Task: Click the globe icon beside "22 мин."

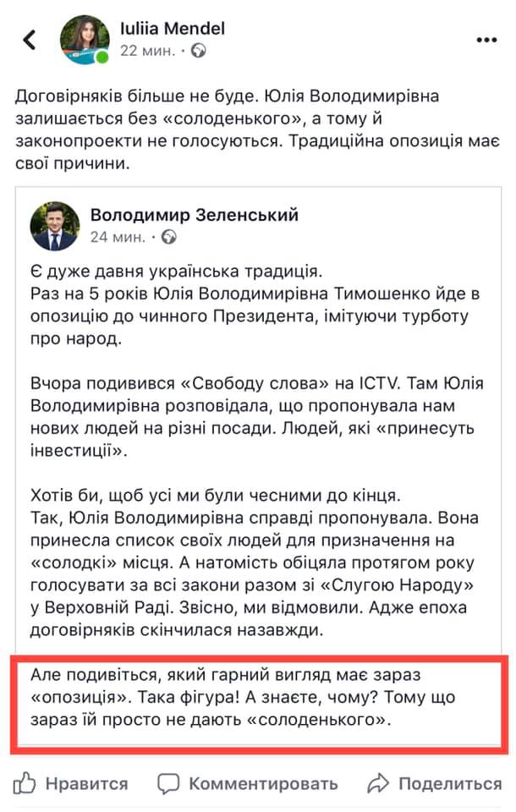Action: 199,51
